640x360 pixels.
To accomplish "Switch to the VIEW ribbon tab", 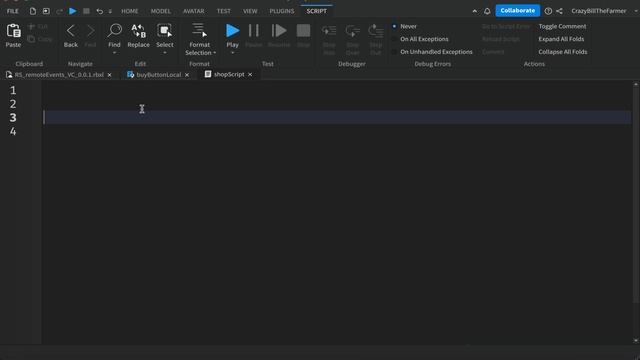I will (x=250, y=11).
